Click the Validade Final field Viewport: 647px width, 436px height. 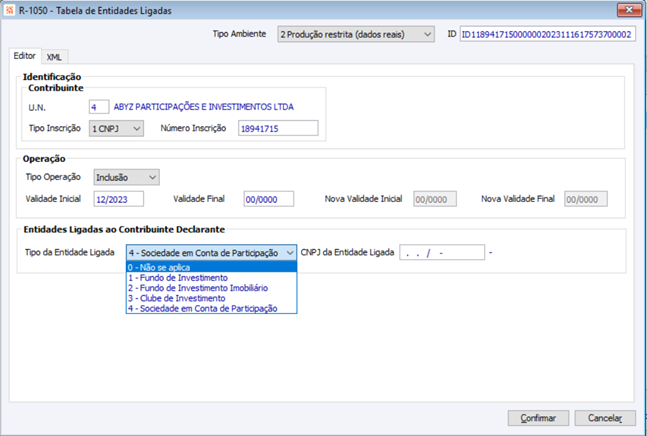click(x=269, y=199)
